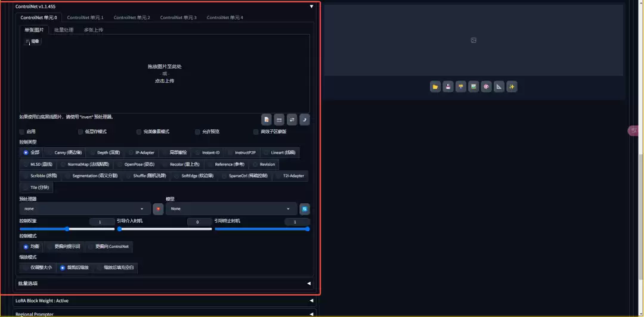Open the output images folder icon

[x=435, y=86]
